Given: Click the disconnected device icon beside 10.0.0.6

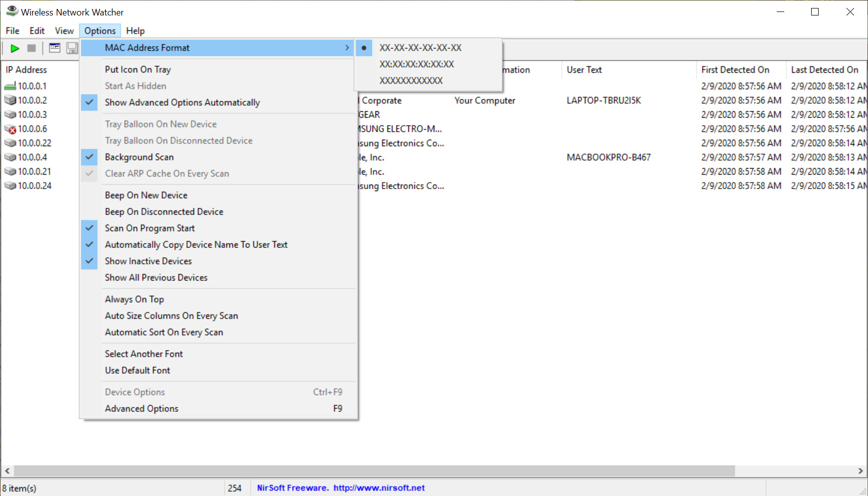Looking at the screenshot, I should 10,129.
